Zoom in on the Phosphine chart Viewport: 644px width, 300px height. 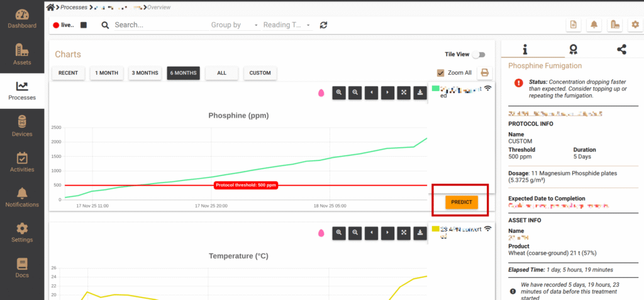pyautogui.click(x=339, y=92)
